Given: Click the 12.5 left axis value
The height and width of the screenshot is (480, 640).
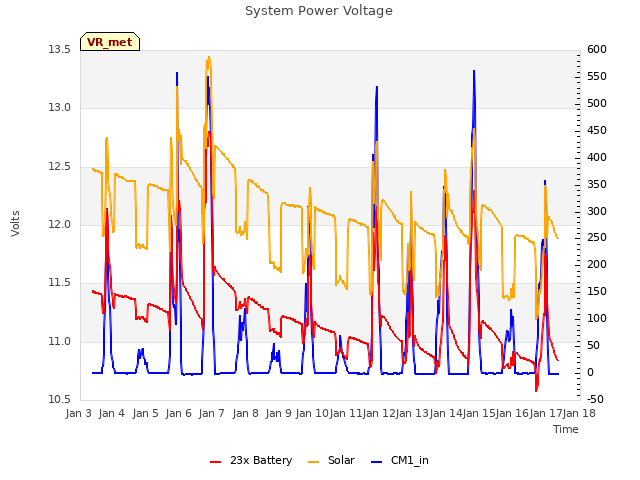Looking at the screenshot, I should (60, 167).
